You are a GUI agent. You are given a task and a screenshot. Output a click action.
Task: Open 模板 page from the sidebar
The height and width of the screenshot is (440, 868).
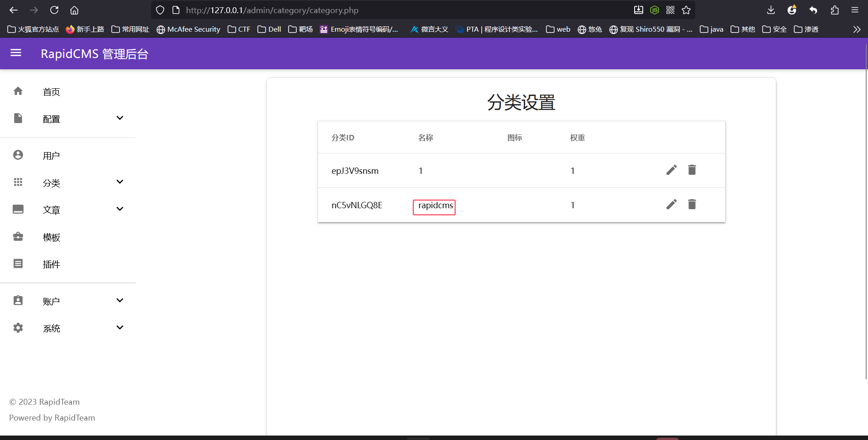point(51,237)
